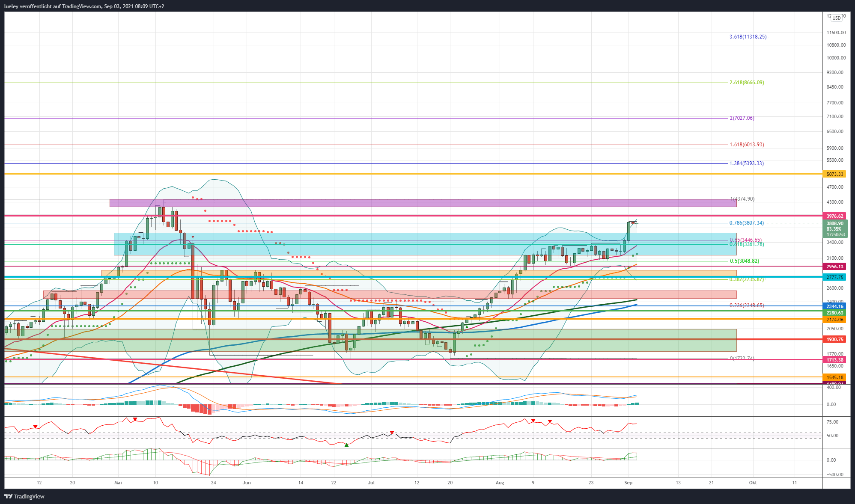Click the cyan 2777.75 price label

[x=834, y=277]
